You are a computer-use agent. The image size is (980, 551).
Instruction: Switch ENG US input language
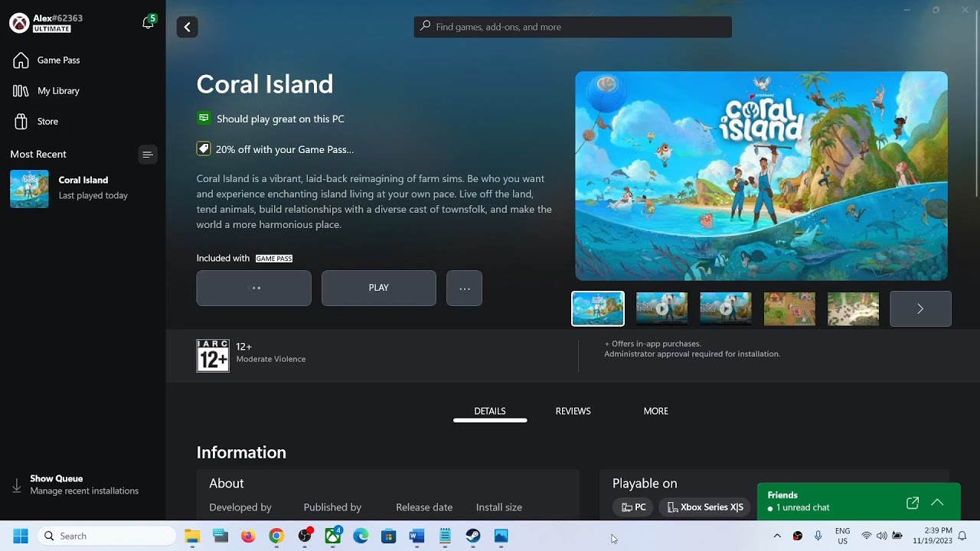842,536
